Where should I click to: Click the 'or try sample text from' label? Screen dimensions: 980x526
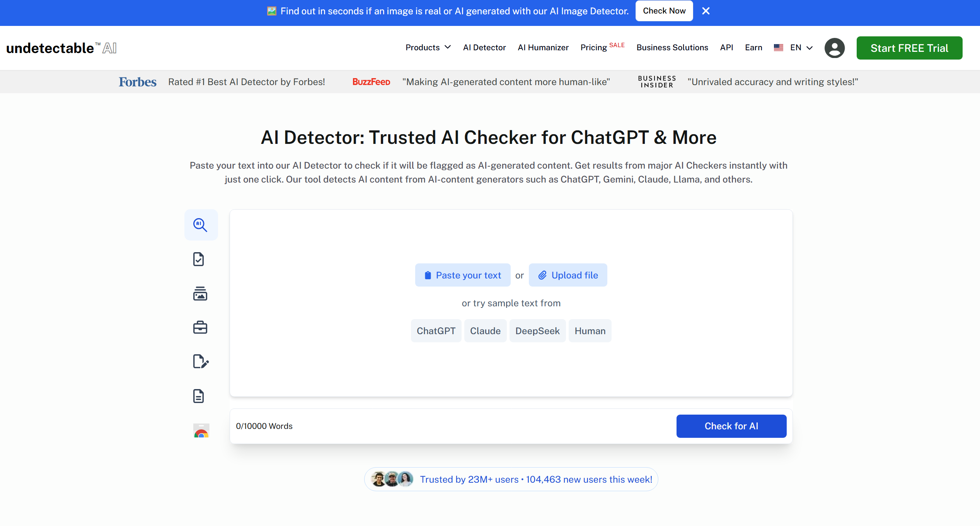[x=511, y=303]
